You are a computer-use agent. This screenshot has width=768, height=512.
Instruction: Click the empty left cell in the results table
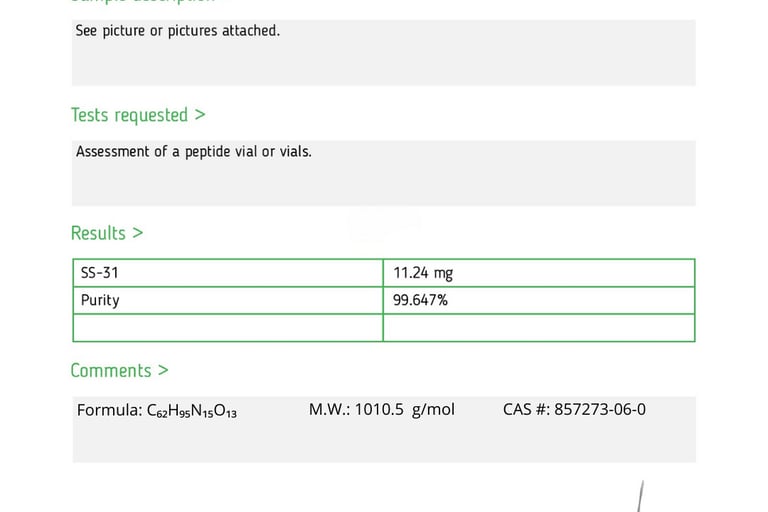click(228, 328)
